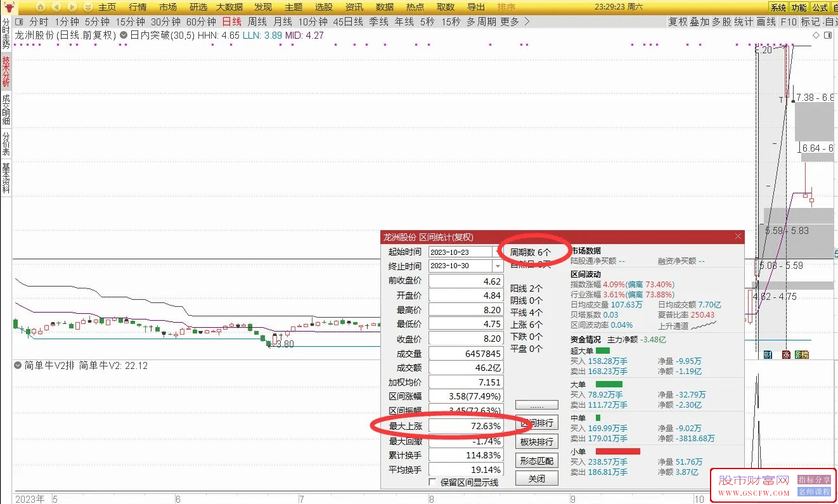
Task: Click the diamond icon at chart top right
Action: [816, 36]
